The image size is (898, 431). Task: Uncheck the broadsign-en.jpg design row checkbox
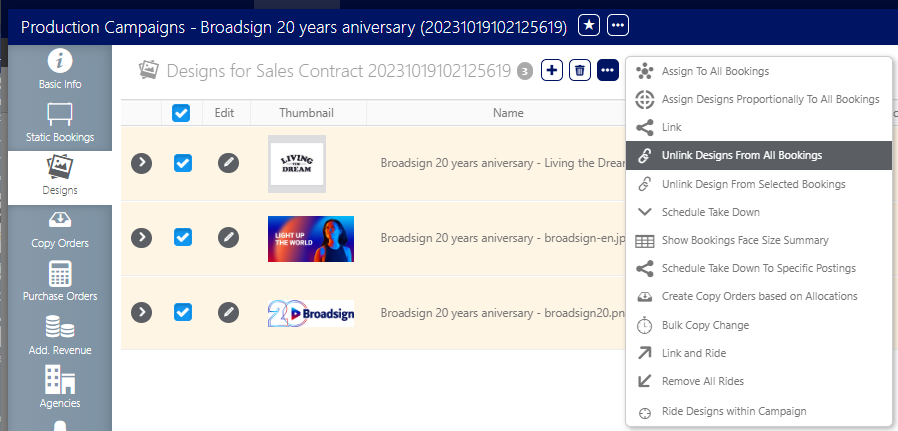click(x=183, y=237)
